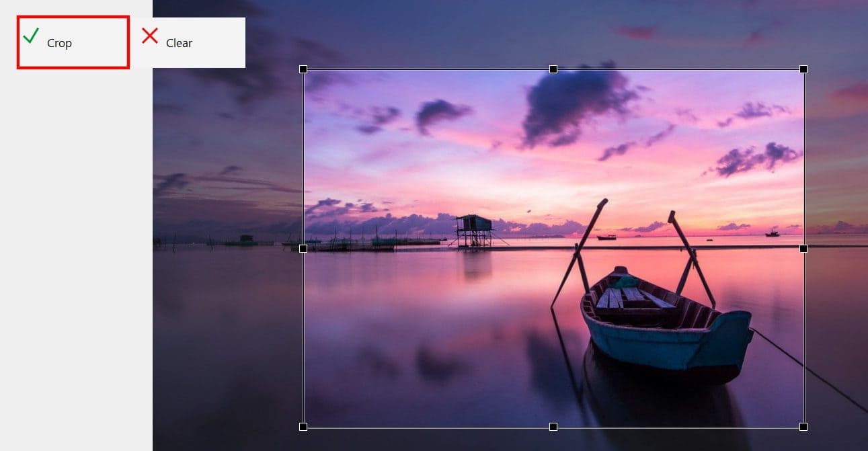Select the bottom-left crop handle
868x451 pixels.
coord(304,425)
